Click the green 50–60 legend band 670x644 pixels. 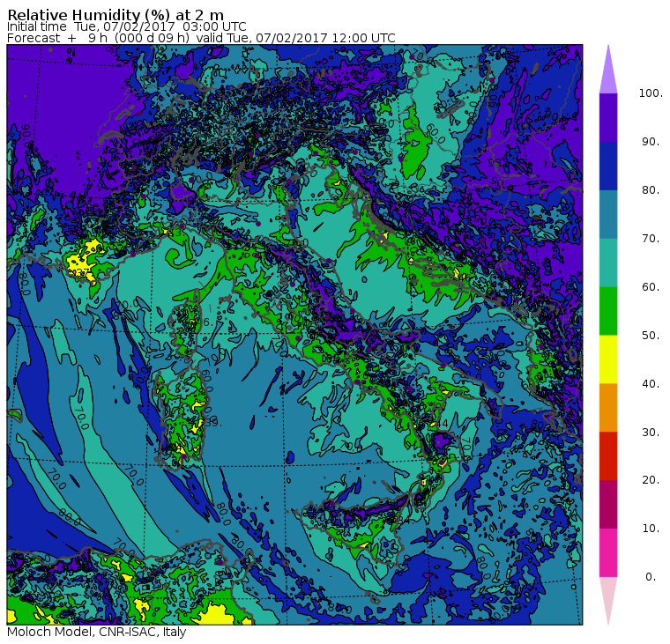(608, 311)
